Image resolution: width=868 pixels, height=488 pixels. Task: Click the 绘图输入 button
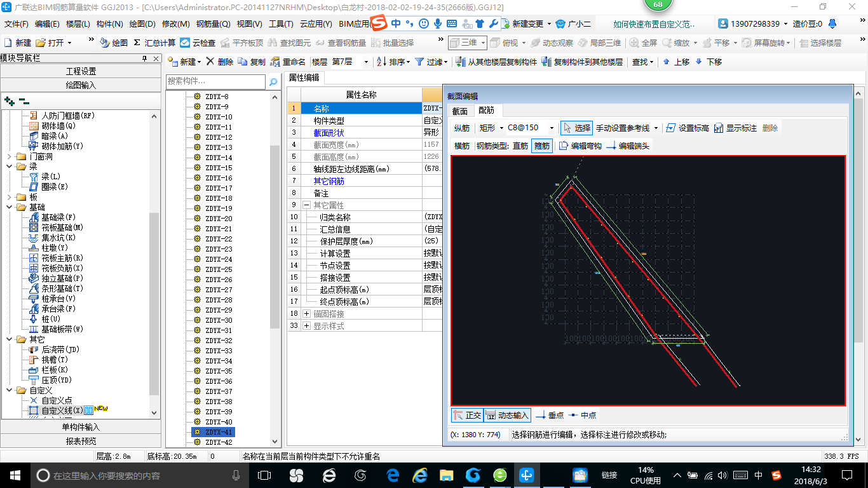click(81, 85)
